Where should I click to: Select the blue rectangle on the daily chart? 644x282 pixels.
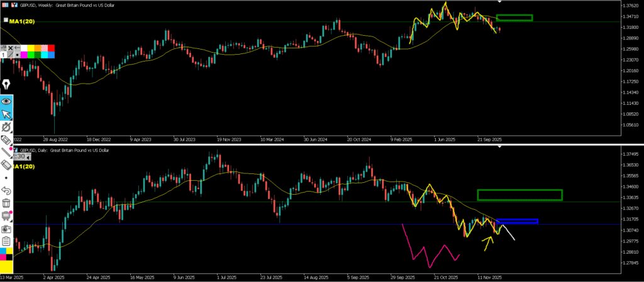point(517,221)
